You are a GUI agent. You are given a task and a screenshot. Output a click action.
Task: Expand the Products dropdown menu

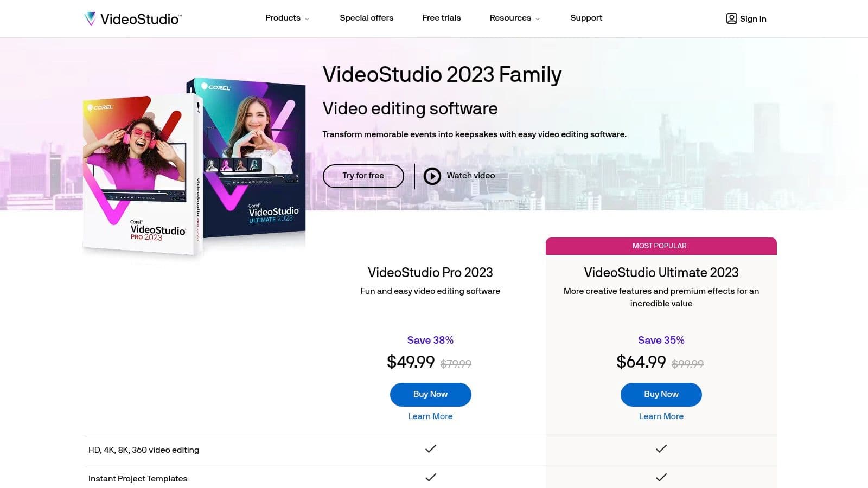tap(287, 18)
